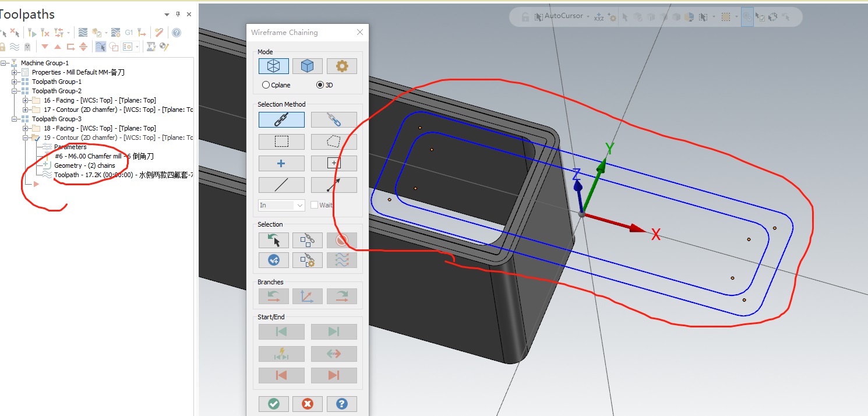Click the lock toggle icon in Toolpaths toolbar
The image size is (868, 416).
[2, 47]
